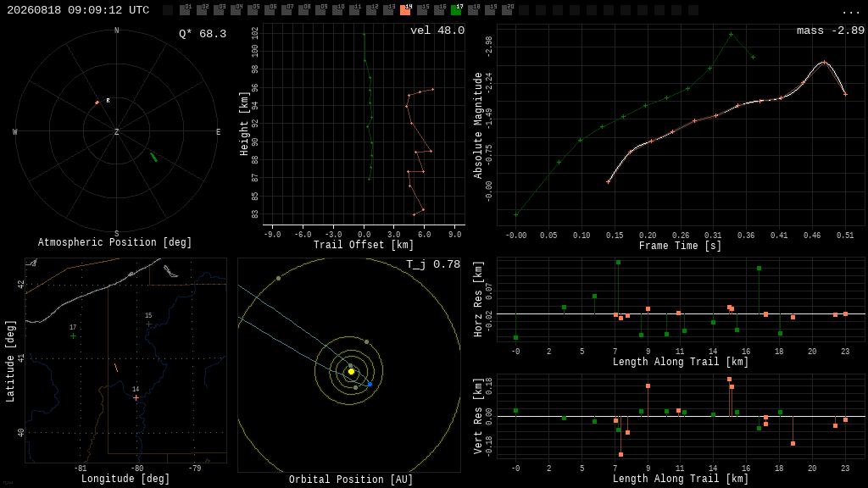
Task: Toggle the green station 17 box
Action: 456,10
